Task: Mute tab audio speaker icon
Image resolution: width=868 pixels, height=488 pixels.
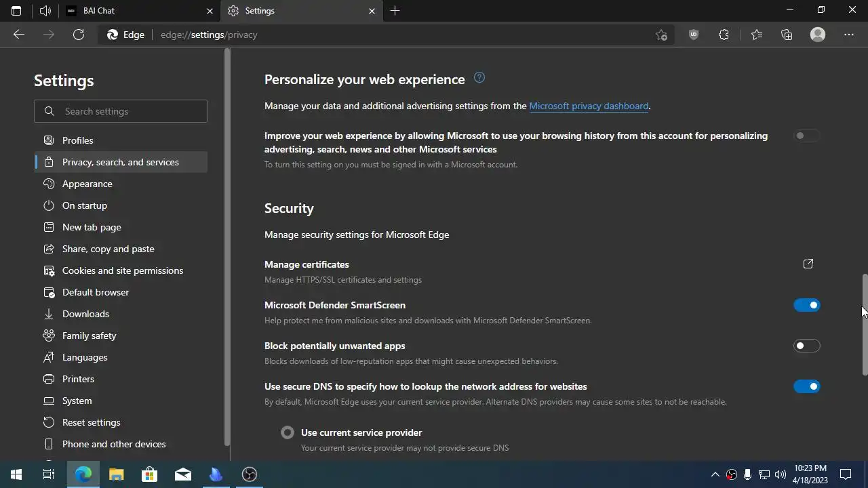Action: click(45, 11)
